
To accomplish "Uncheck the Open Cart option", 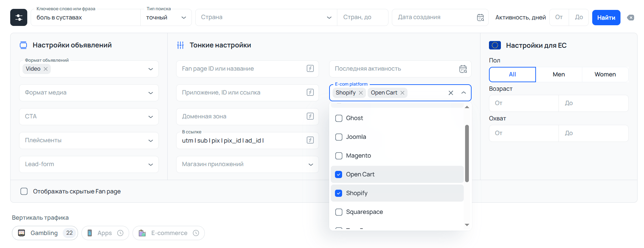I will point(339,175).
